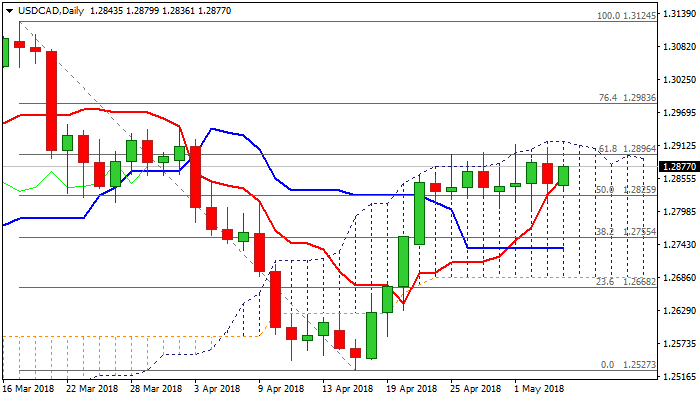Screen dimensions: 700x400
Task: Select the 50.0 Fibonacci label 1.28259
Action: click(x=627, y=189)
